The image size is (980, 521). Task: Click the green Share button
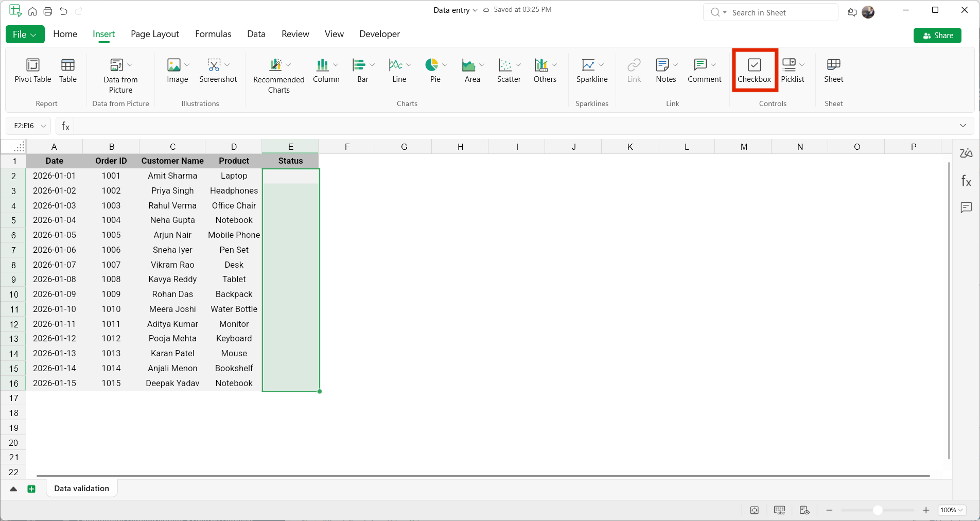tap(937, 36)
